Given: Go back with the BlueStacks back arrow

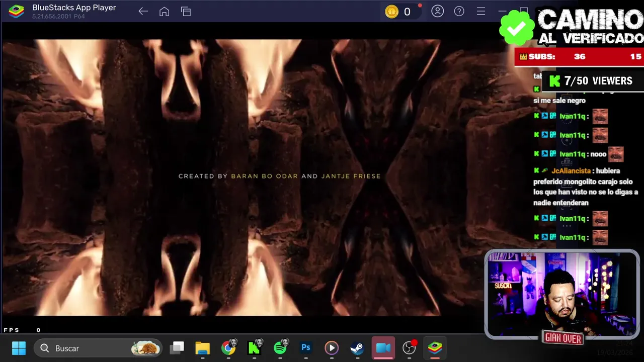Looking at the screenshot, I should point(143,11).
